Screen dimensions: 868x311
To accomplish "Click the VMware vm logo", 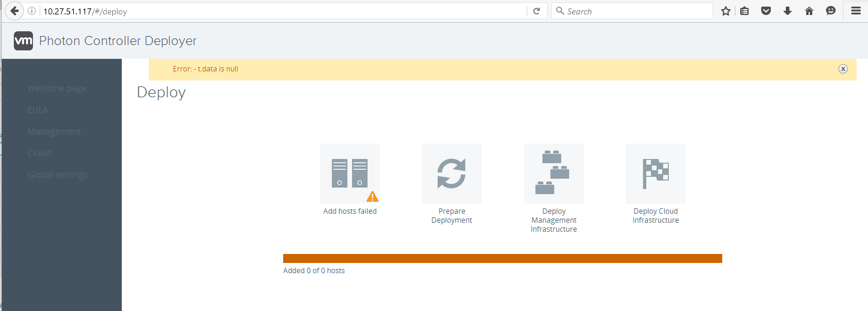I will pyautogui.click(x=23, y=41).
